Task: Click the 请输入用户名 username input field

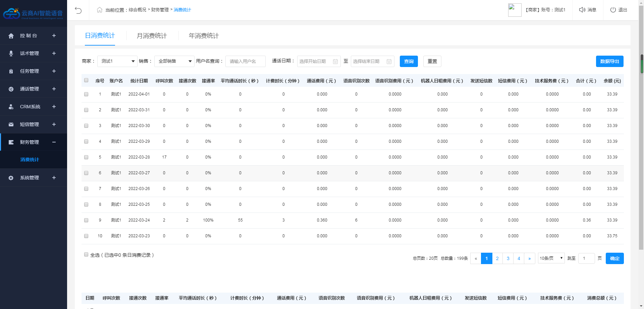Action: 245,61
